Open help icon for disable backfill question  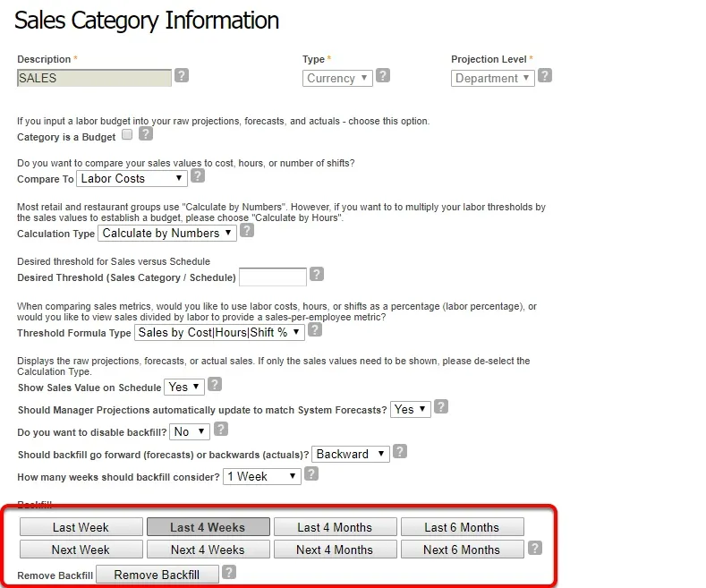click(x=221, y=429)
